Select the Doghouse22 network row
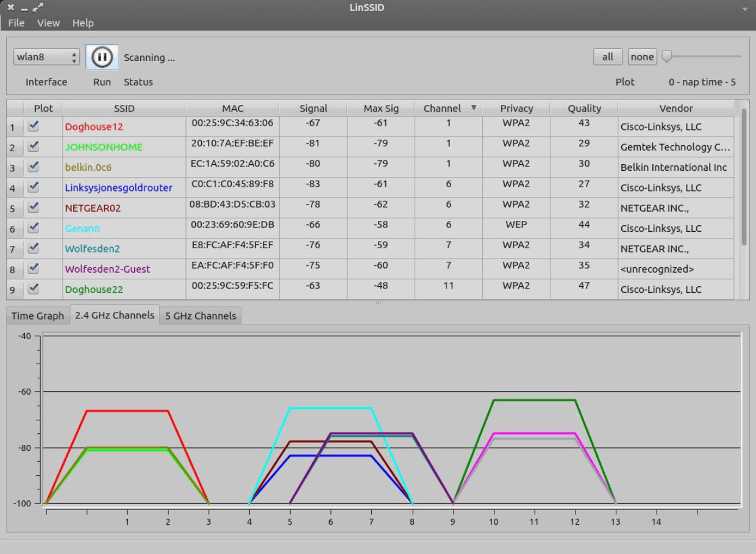 (x=93, y=289)
